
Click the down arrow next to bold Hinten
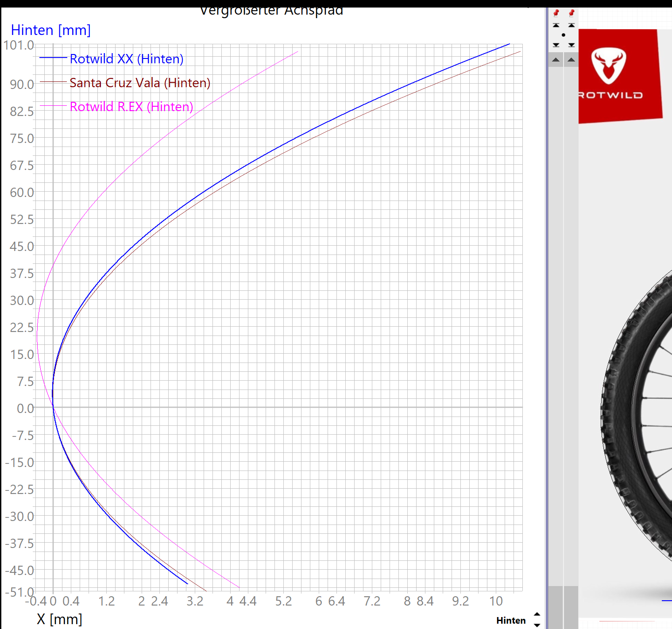point(537,625)
